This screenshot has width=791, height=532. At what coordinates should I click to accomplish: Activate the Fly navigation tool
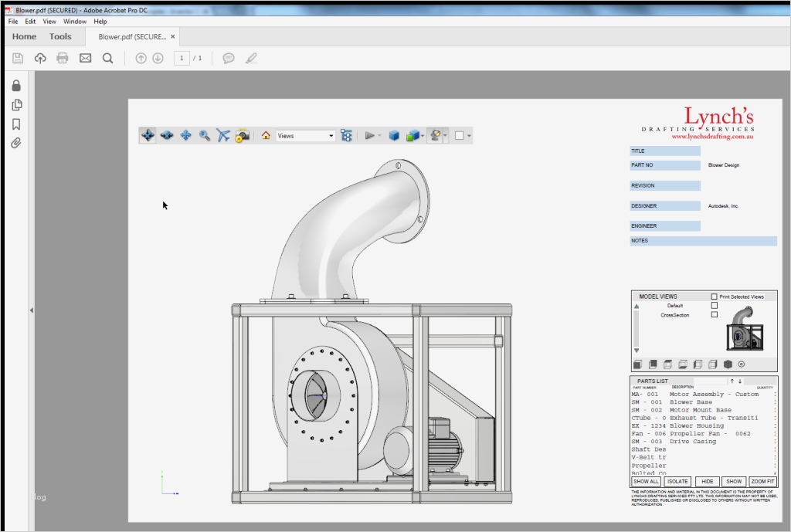(223, 136)
